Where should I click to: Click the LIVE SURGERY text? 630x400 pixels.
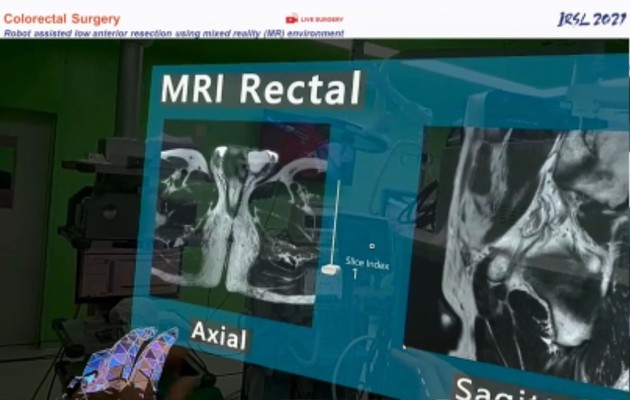pyautogui.click(x=322, y=19)
